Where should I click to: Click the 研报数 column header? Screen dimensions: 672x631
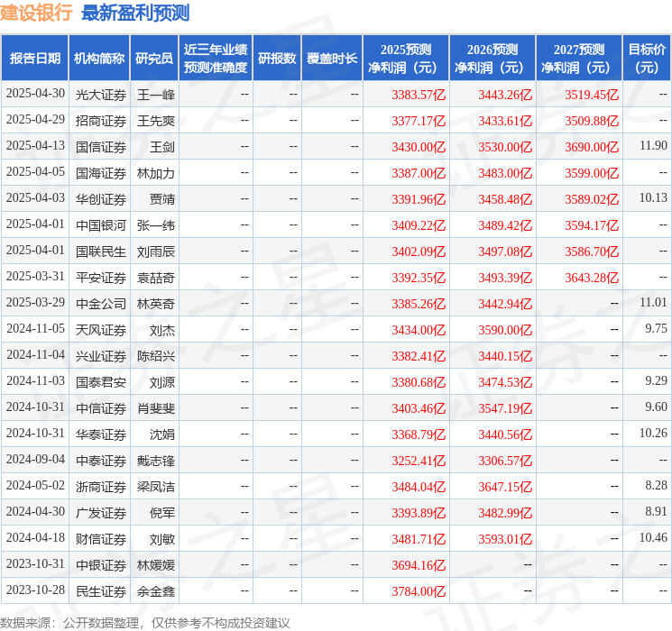pyautogui.click(x=277, y=59)
